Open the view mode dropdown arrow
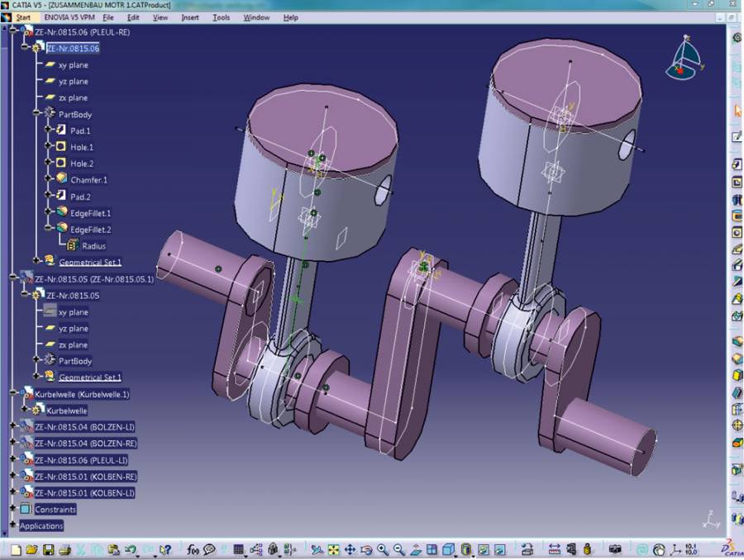This screenshot has height=560, width=744. [473, 557]
